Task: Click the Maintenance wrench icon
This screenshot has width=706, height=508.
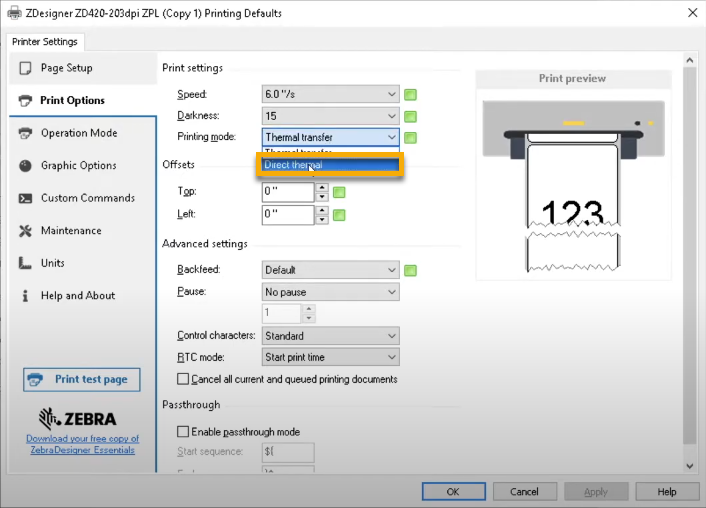Action: [25, 231]
